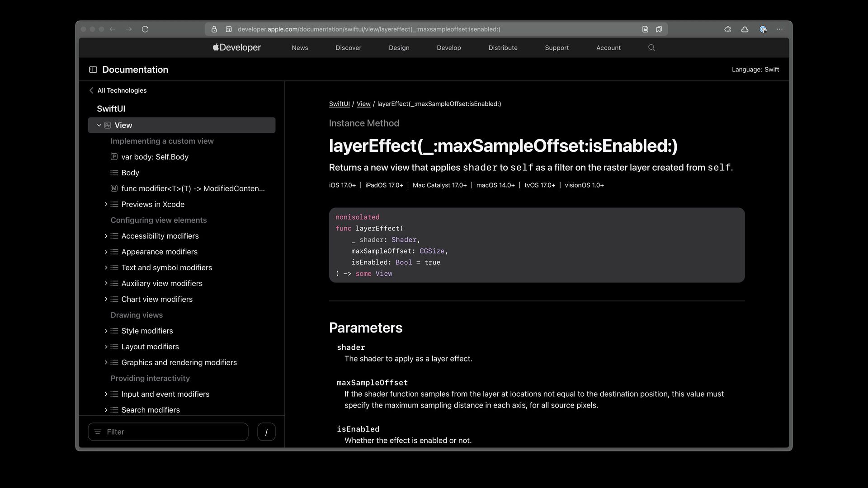Image resolution: width=868 pixels, height=488 pixels.
Task: Open the browser three-dot menu
Action: (x=779, y=29)
